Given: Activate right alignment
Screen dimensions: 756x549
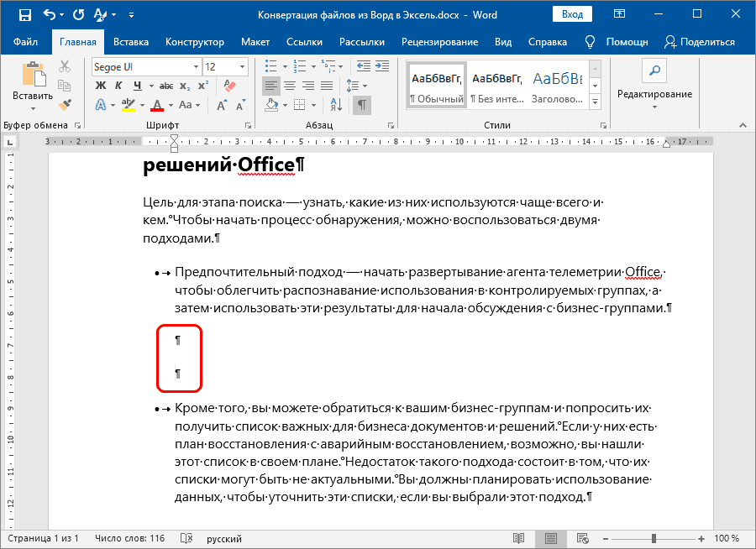Looking at the screenshot, I should tap(310, 86).
